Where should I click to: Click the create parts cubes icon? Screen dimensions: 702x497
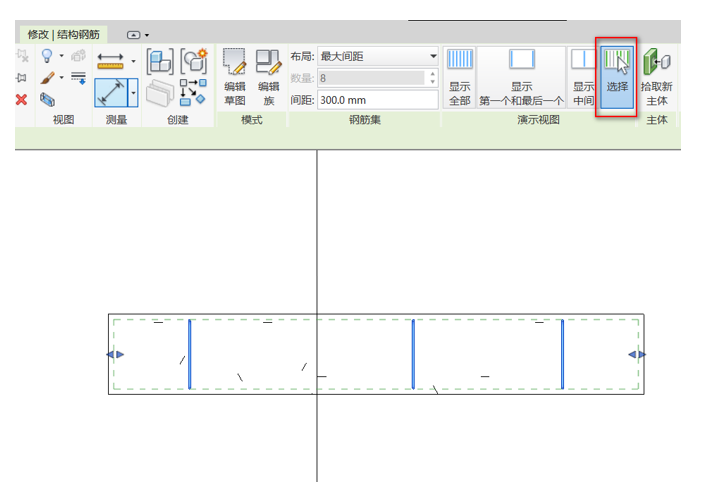[x=160, y=61]
